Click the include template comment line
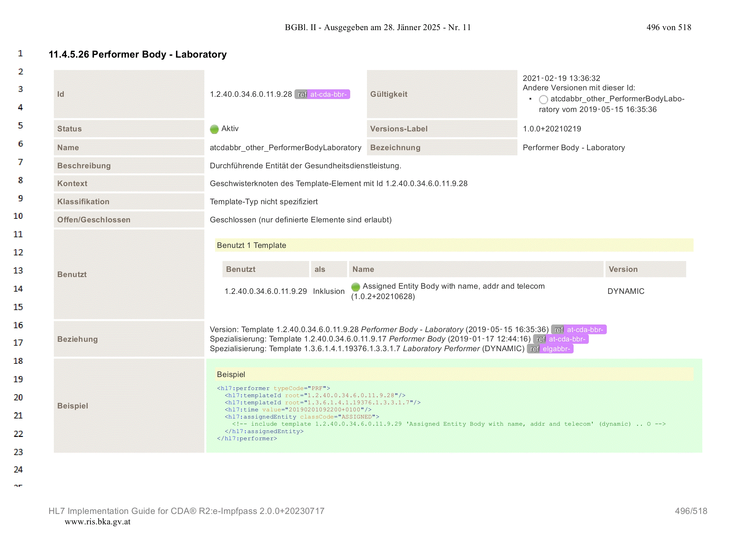 [449, 424]
